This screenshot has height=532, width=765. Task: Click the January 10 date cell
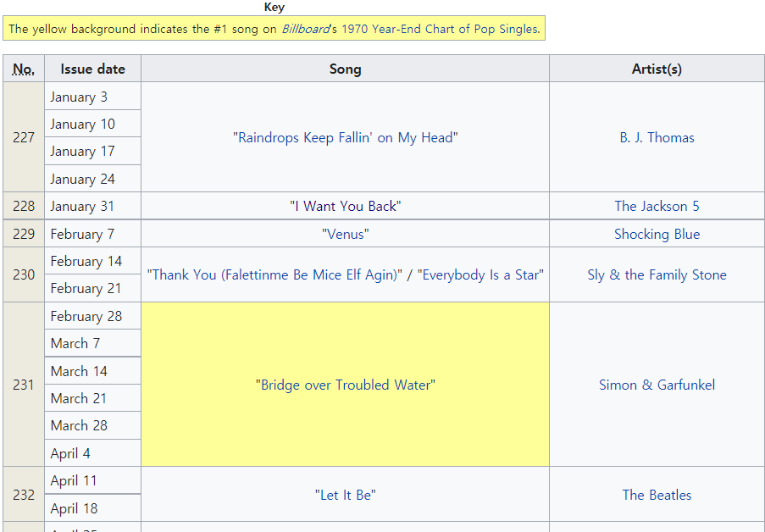[92, 124]
